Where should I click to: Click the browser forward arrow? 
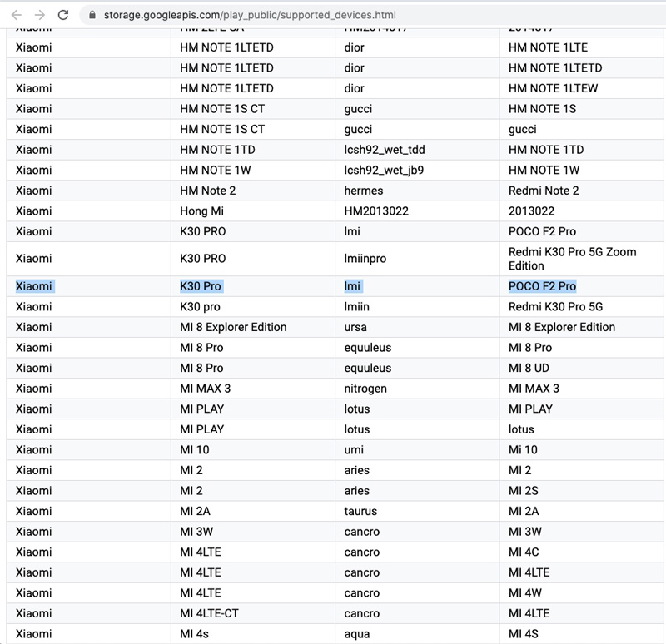pos(39,15)
